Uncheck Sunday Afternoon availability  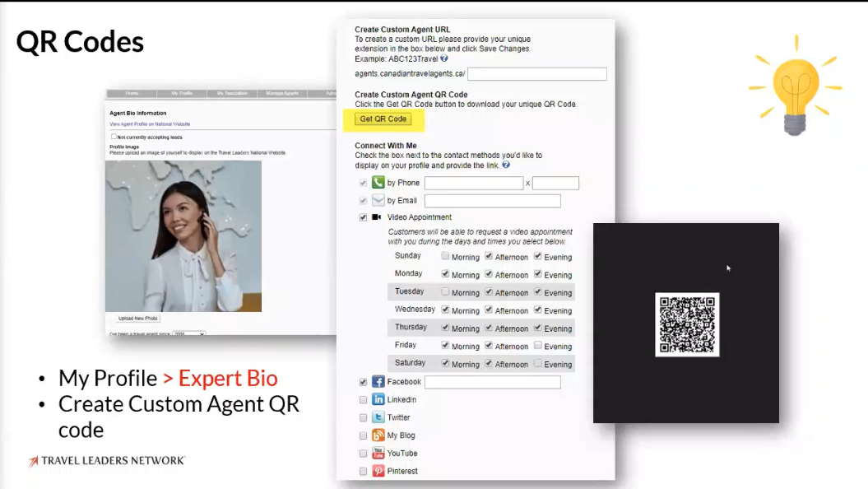(488, 256)
